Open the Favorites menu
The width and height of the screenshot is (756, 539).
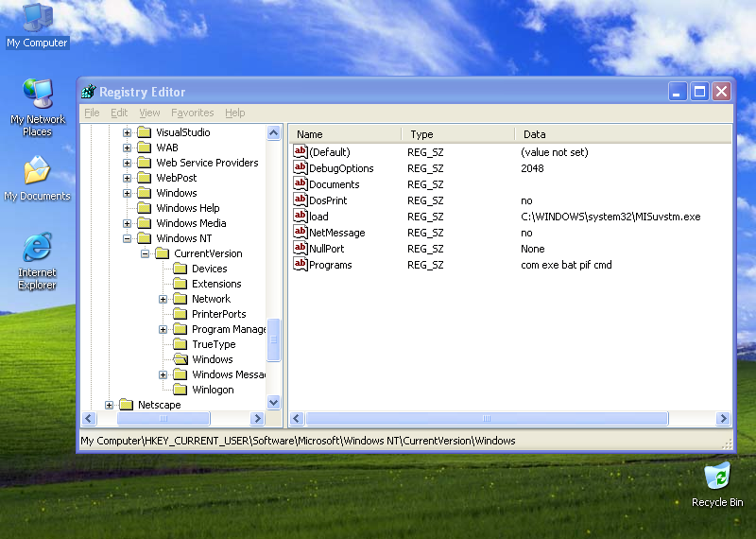(x=192, y=113)
